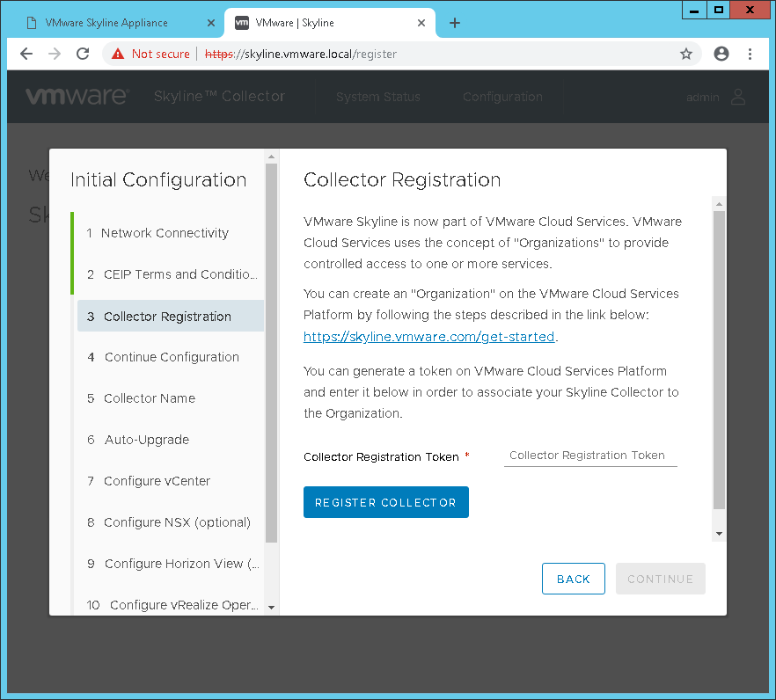Image resolution: width=776 pixels, height=700 pixels.
Task: Open the skyline.vmware.com/get-started link
Action: [x=428, y=337]
